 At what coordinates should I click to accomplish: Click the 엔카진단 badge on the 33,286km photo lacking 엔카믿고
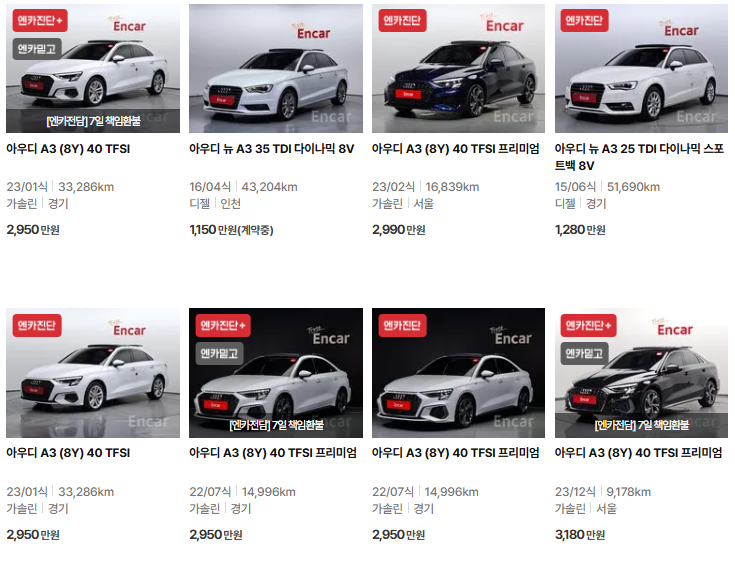[x=37, y=325]
